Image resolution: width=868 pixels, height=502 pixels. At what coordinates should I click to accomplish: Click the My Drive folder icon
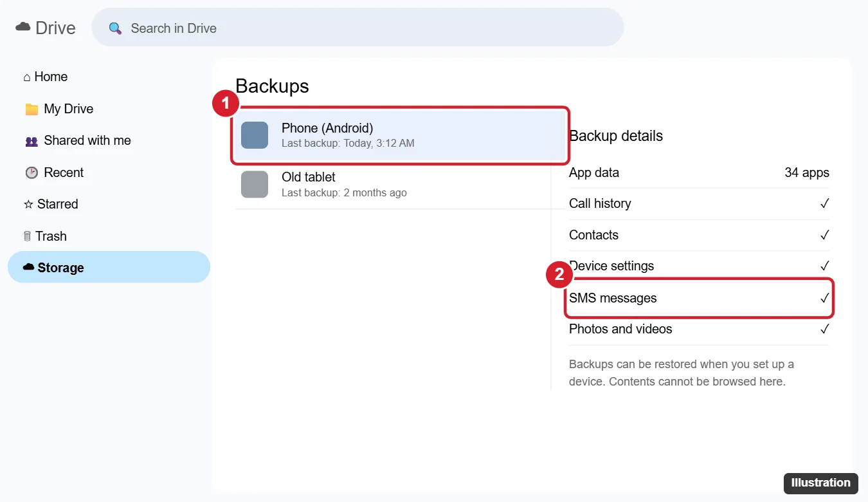32,109
